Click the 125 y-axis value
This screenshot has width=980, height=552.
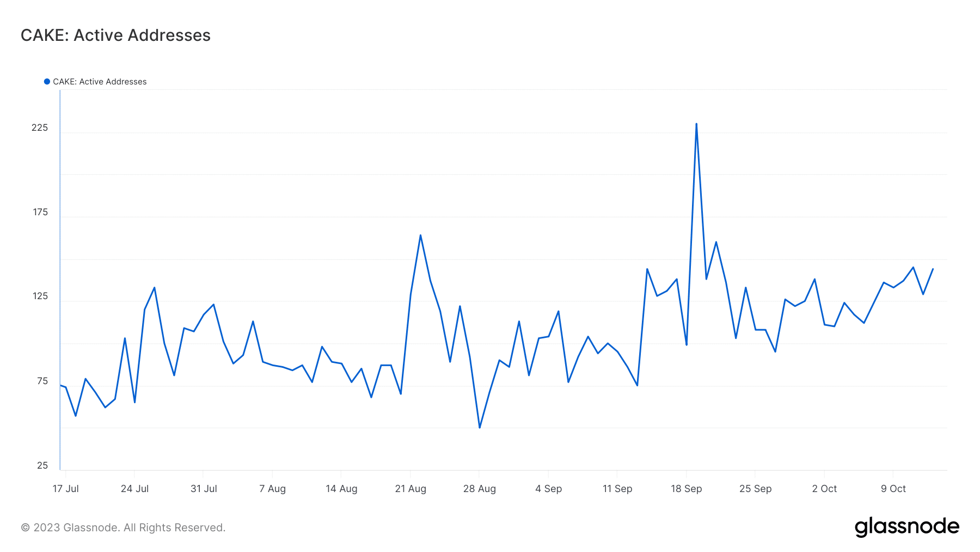[40, 296]
